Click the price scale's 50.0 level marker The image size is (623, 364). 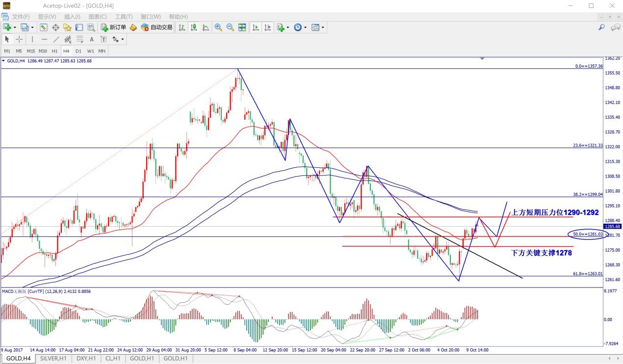[x=587, y=235]
